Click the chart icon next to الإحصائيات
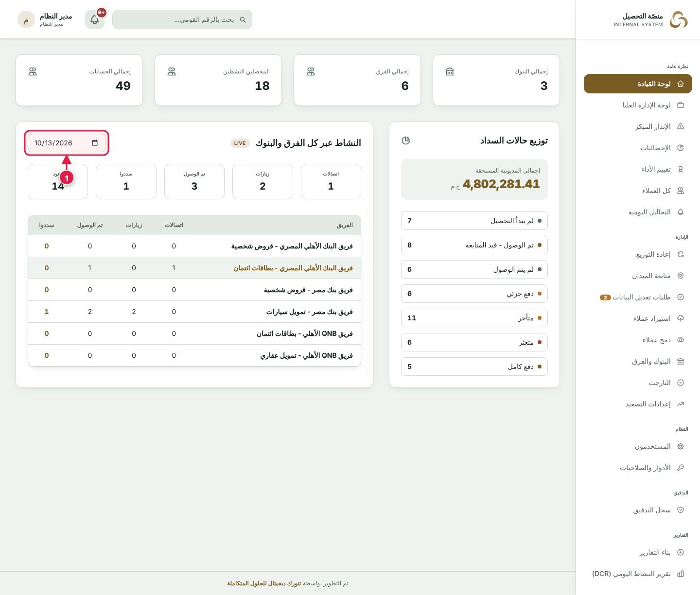 click(681, 148)
